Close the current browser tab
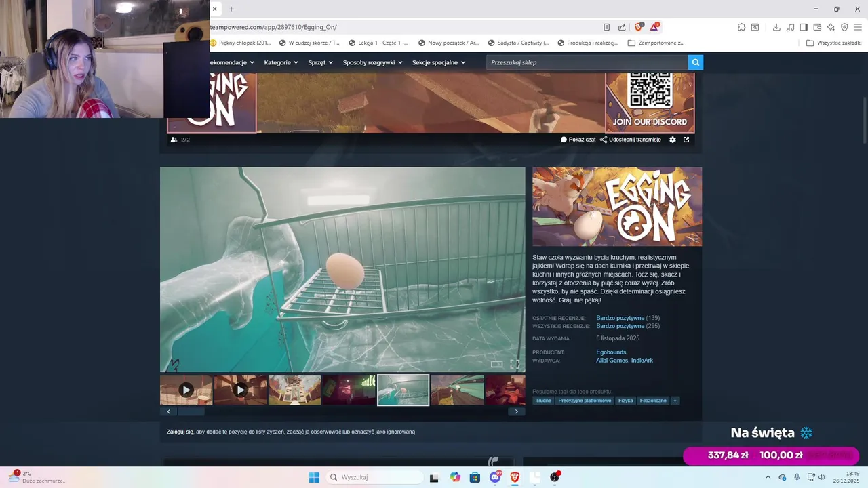This screenshot has width=868, height=488. point(214,9)
